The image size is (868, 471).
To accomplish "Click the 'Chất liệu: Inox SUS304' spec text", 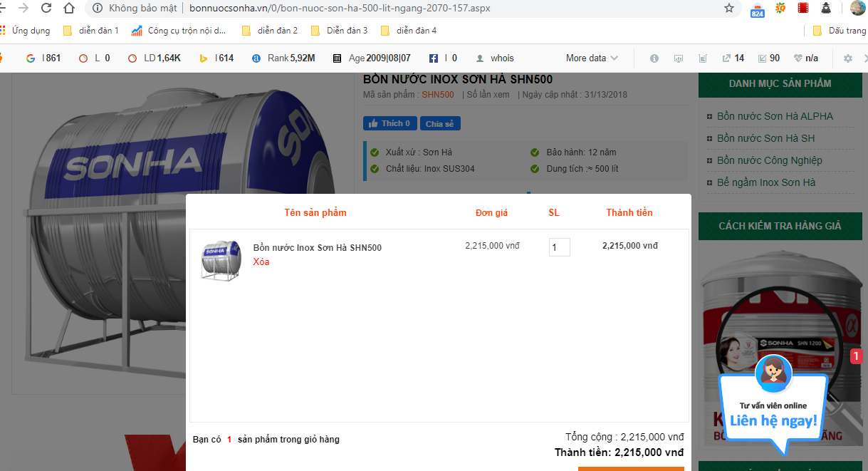I will (430, 169).
